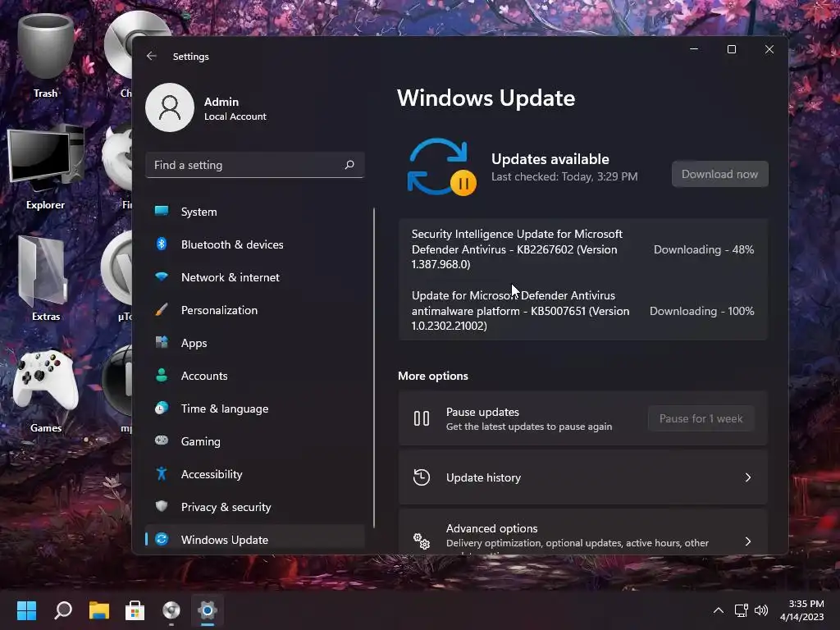Viewport: 840px width, 630px height.
Task: Click Downloading - 48% status
Action: click(x=703, y=249)
